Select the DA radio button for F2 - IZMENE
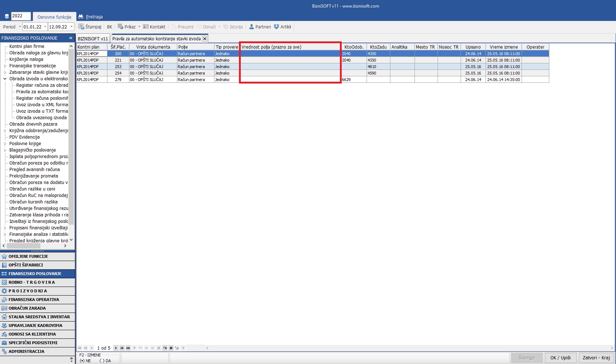Image resolution: width=616 pixels, height=364 pixels. pyautogui.click(x=102, y=360)
